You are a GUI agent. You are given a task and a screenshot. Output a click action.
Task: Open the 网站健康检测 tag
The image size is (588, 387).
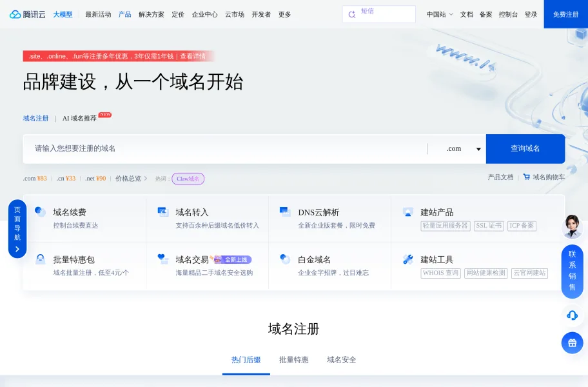(486, 273)
